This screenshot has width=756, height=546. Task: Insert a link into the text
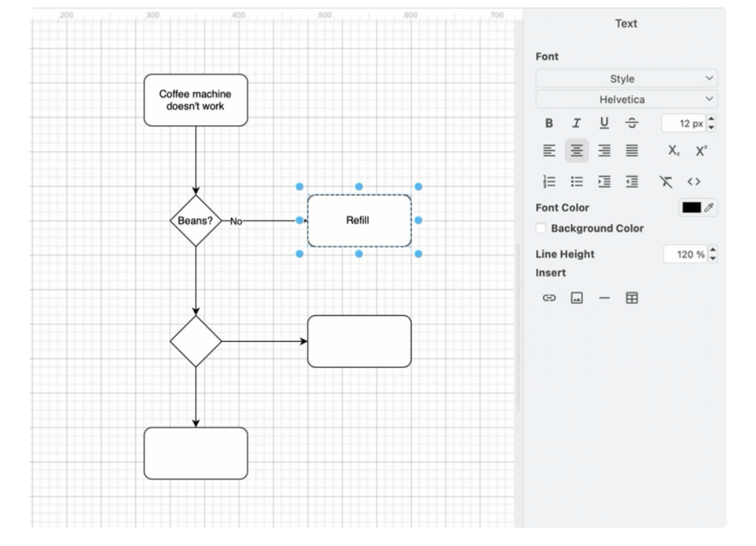tap(549, 298)
